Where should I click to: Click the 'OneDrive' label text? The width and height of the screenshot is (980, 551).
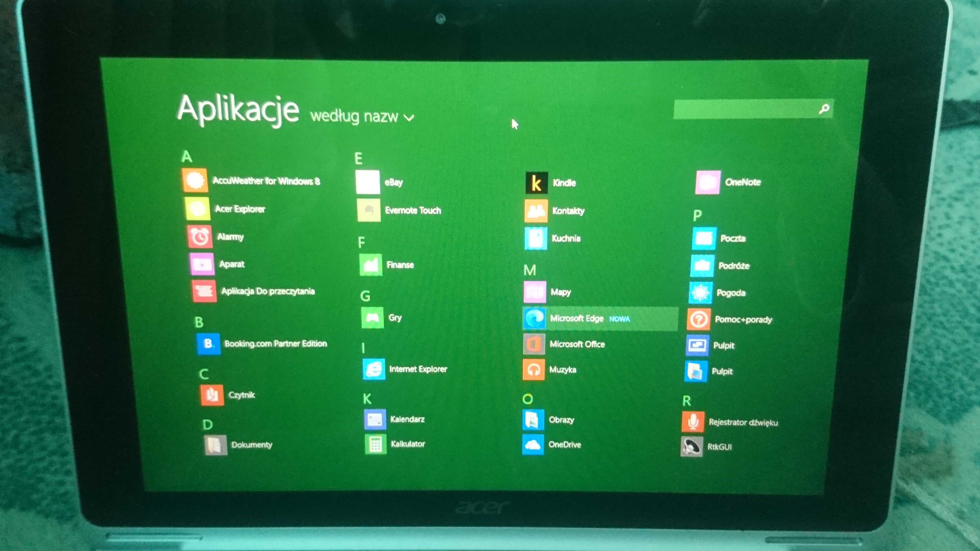click(565, 444)
